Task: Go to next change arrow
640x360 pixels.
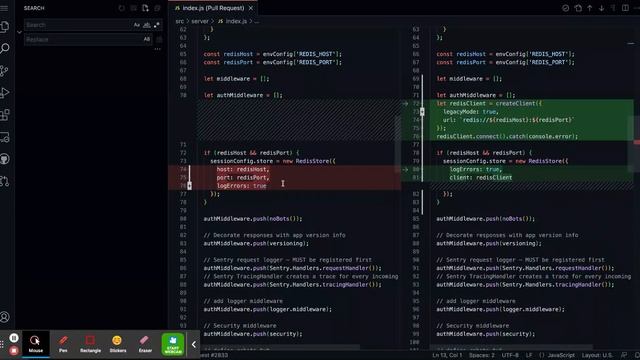Action: [x=601, y=8]
